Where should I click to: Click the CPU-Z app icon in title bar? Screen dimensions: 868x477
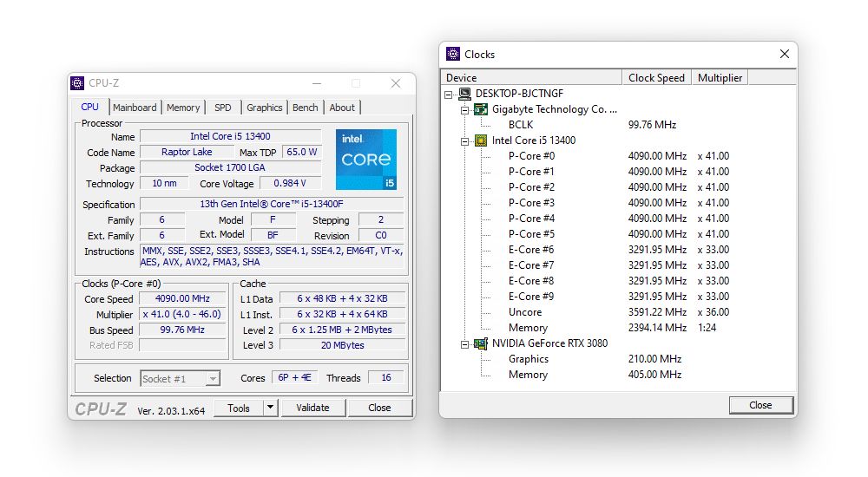[x=77, y=83]
